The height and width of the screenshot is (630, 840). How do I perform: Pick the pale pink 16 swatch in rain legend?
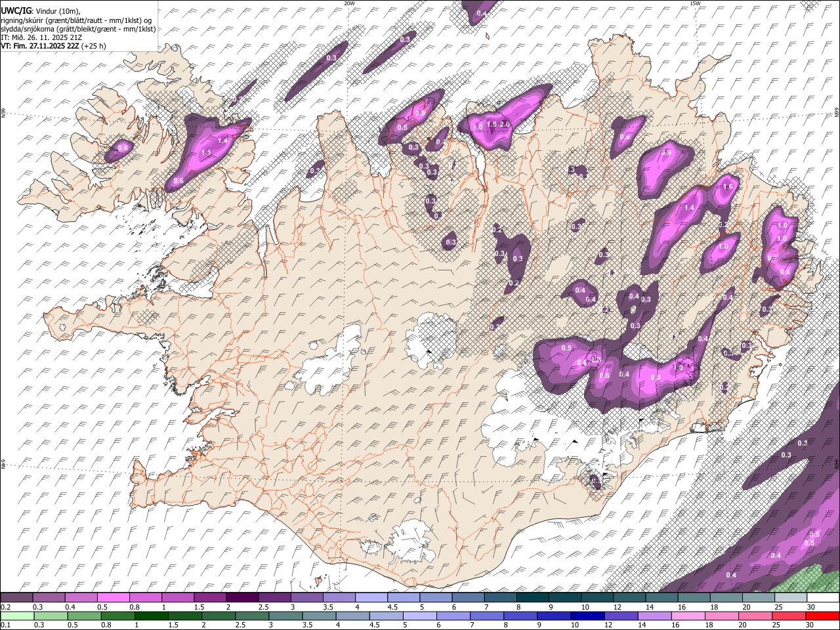[x=688, y=616]
